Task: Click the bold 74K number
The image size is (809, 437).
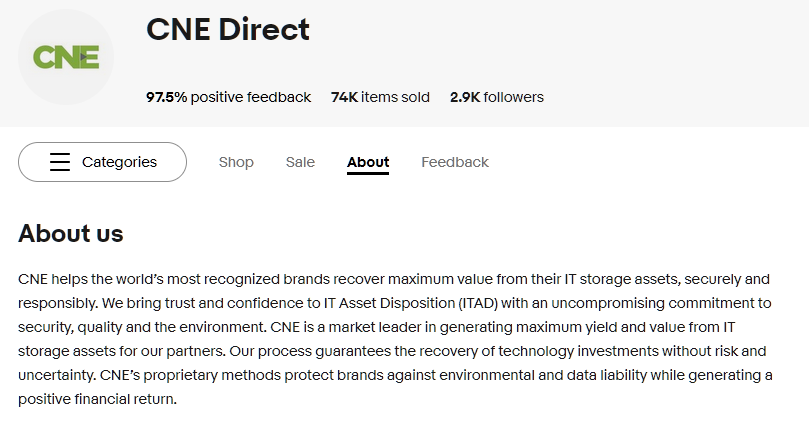Action: (344, 97)
